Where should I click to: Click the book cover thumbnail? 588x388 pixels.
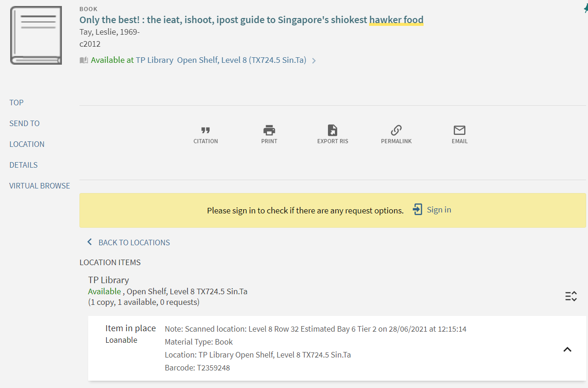point(36,35)
